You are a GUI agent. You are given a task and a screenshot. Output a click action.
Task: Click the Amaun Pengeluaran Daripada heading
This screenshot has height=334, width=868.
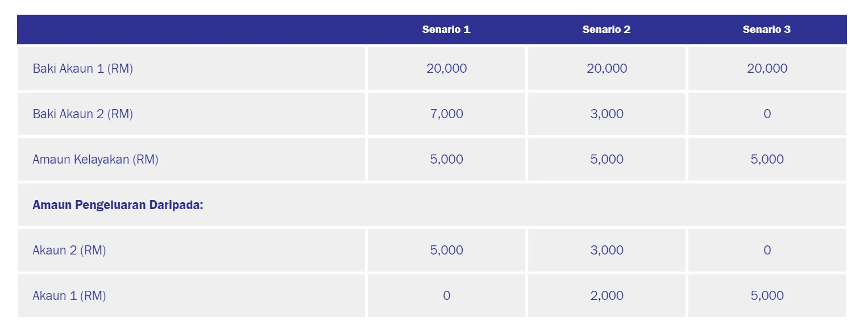(x=118, y=205)
